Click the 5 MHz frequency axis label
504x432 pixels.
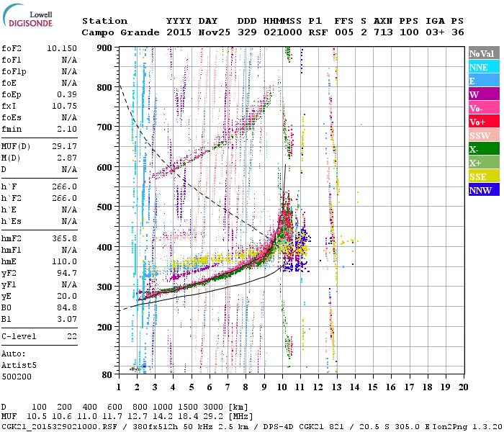tap(192, 387)
